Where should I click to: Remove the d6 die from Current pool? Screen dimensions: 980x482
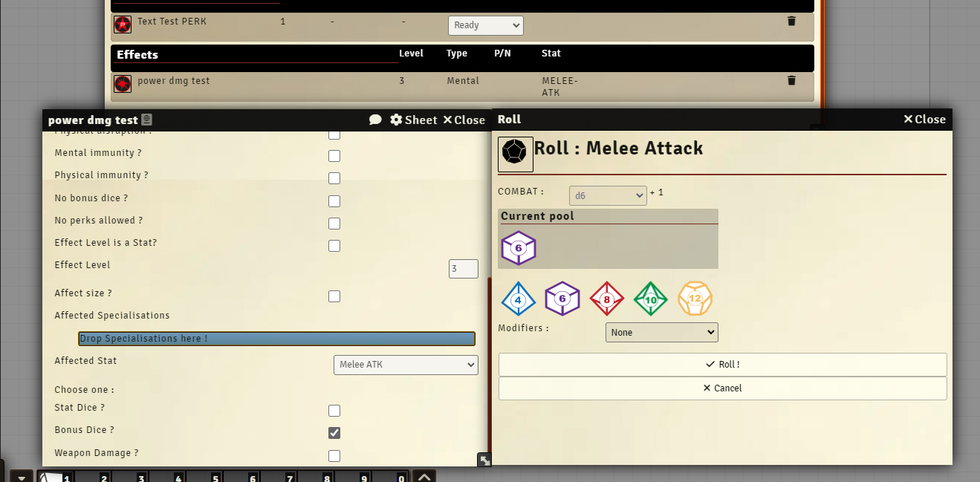pyautogui.click(x=519, y=248)
